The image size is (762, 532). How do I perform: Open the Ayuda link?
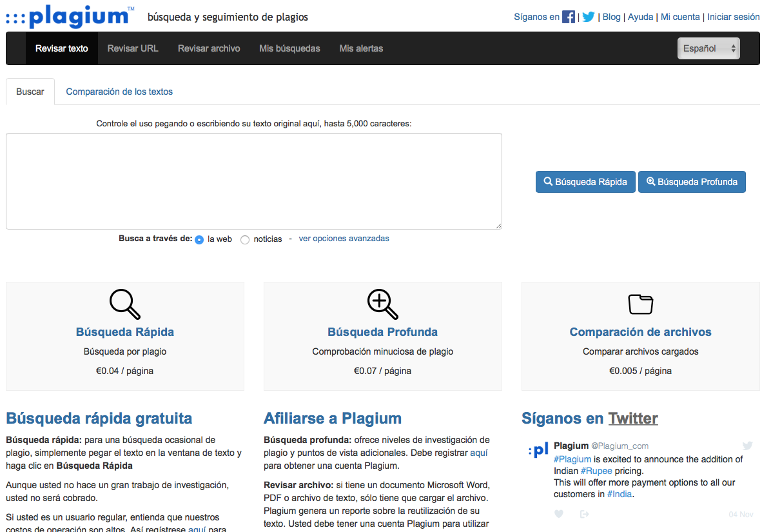641,17
